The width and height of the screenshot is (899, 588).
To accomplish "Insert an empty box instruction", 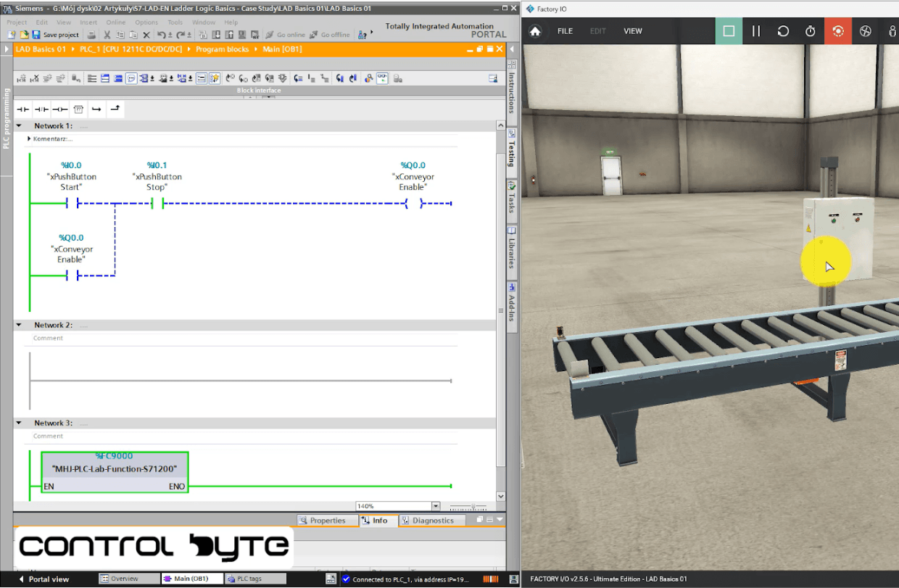I will (x=78, y=109).
